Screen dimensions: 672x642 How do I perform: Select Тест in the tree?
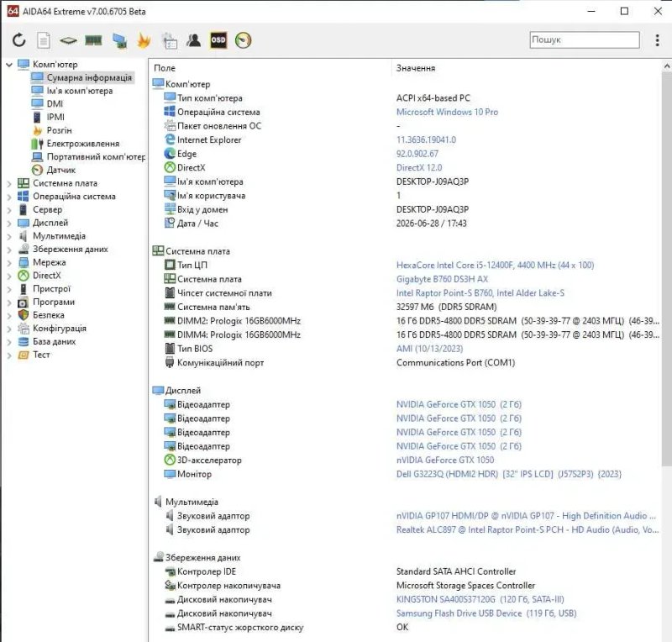pos(41,355)
